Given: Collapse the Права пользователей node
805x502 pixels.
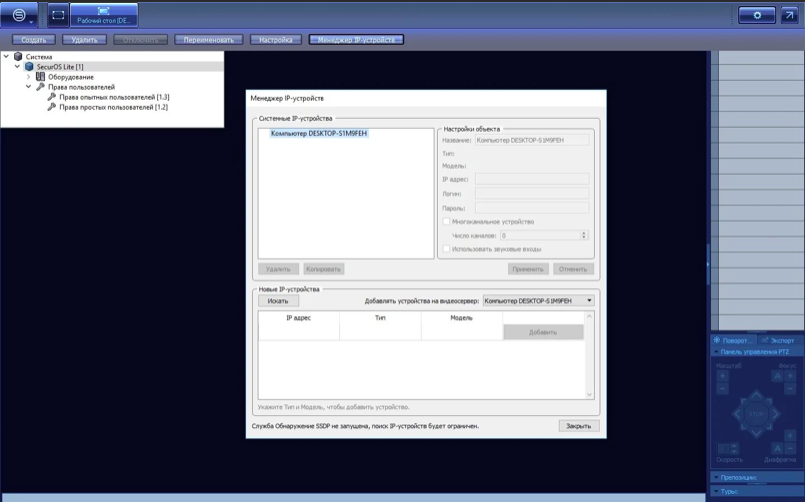Looking at the screenshot, I should (x=29, y=87).
